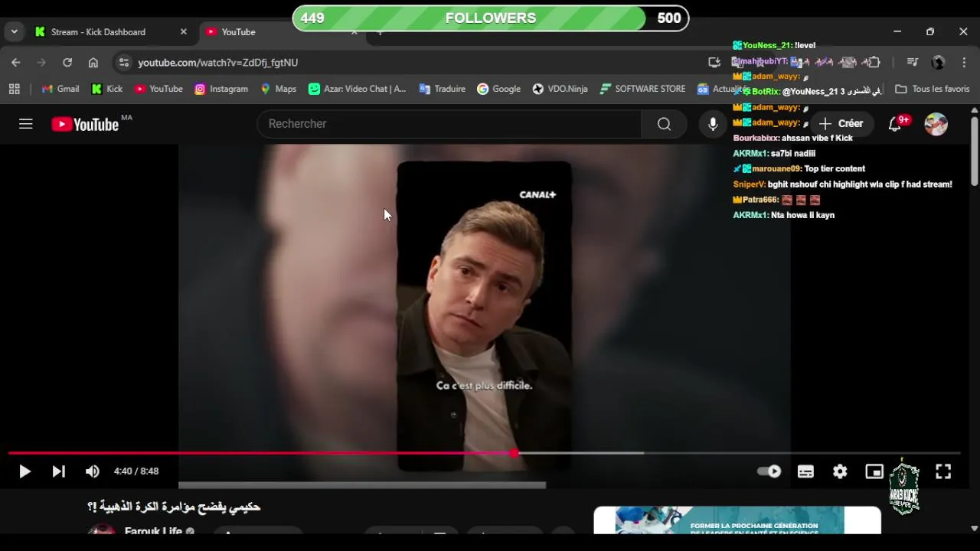This screenshot has height=551, width=980.
Task: Switch to miniplayer mode
Action: coord(874,471)
